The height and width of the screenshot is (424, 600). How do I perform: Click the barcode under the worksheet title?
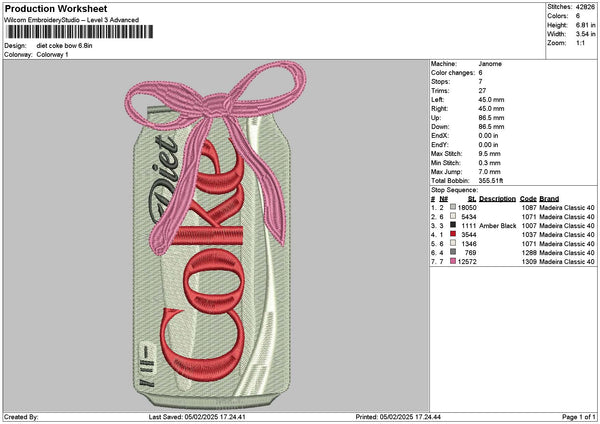tap(80, 32)
